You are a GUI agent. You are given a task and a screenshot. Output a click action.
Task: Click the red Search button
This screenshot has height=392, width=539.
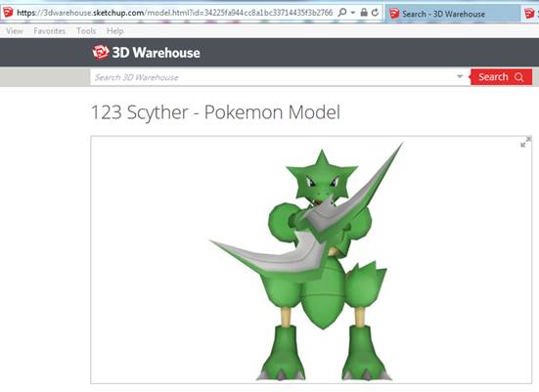pos(501,77)
